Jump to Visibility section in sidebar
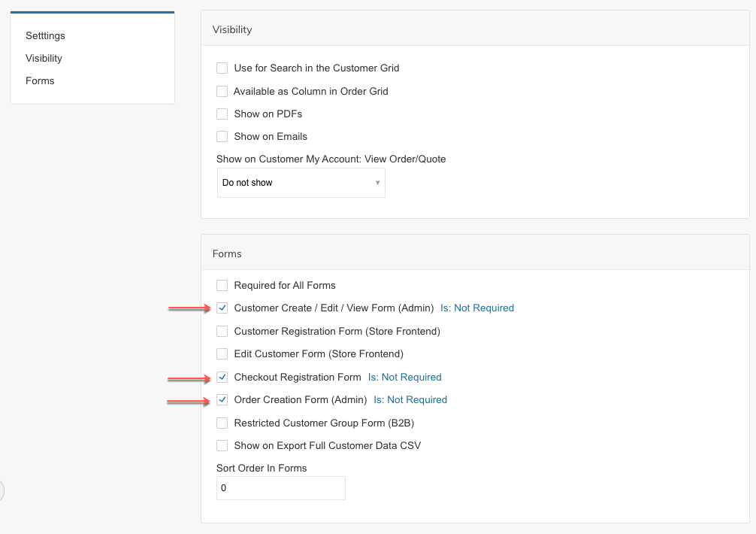 (x=44, y=59)
